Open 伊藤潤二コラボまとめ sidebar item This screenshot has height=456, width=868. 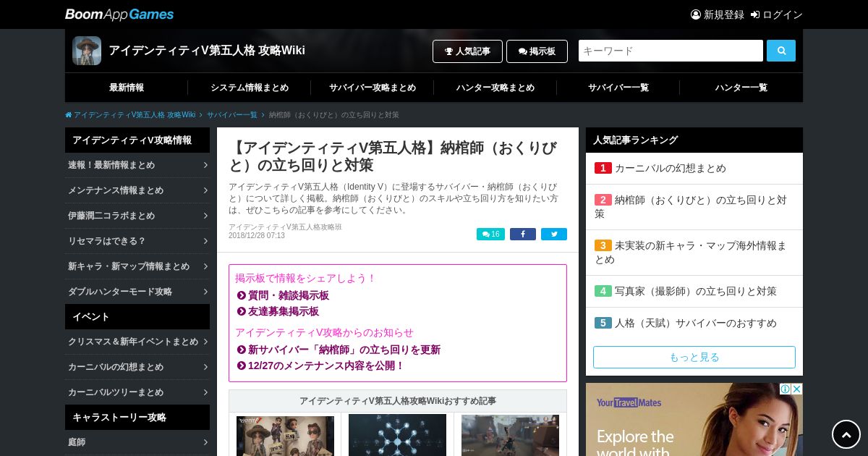[137, 216]
